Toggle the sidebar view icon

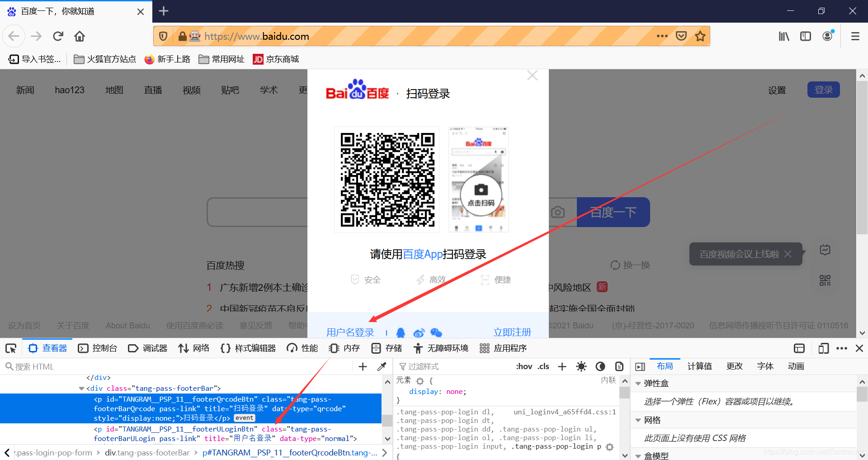(x=806, y=36)
